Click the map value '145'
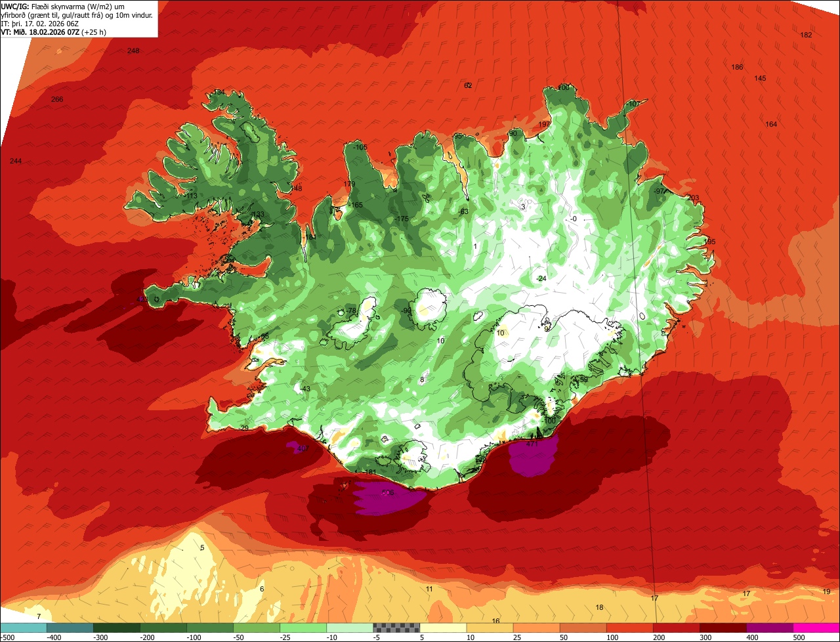The image size is (840, 642). [760, 78]
